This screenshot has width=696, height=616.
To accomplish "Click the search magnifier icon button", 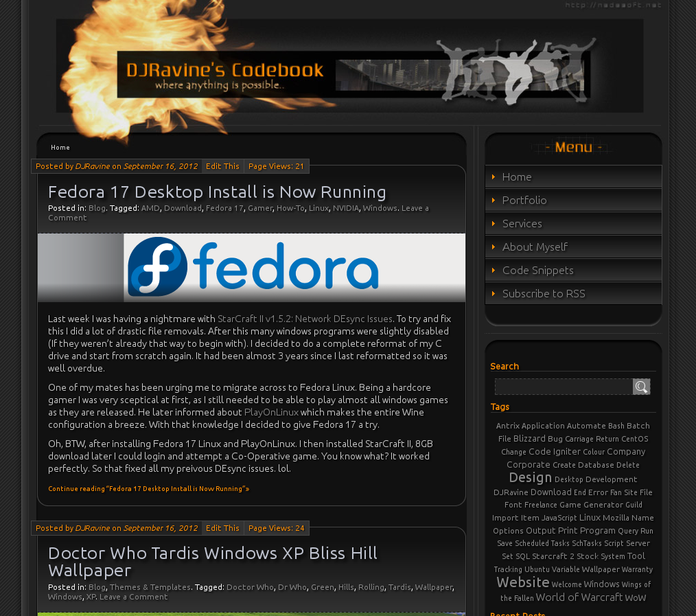I will click(641, 387).
